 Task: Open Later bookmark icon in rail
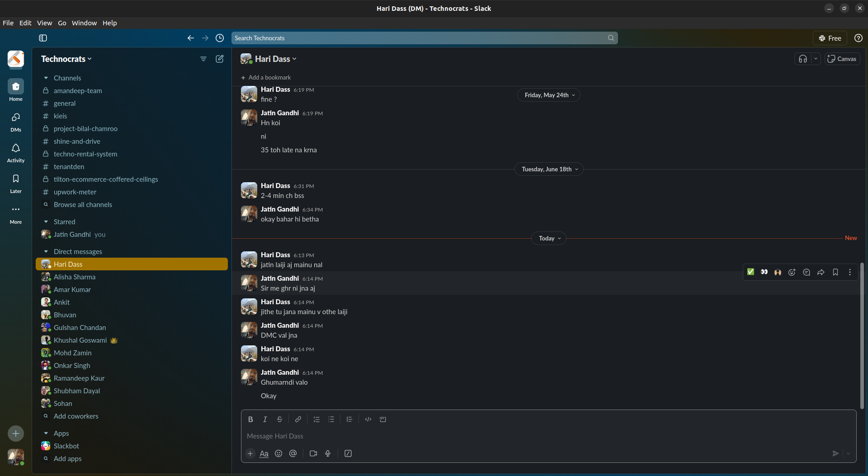[16, 183]
